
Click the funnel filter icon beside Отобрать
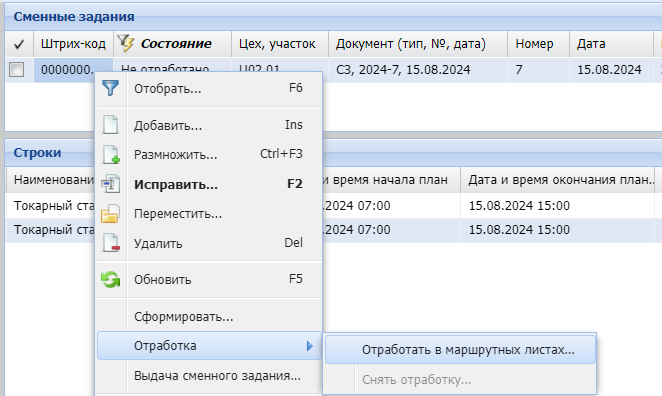coord(111,88)
